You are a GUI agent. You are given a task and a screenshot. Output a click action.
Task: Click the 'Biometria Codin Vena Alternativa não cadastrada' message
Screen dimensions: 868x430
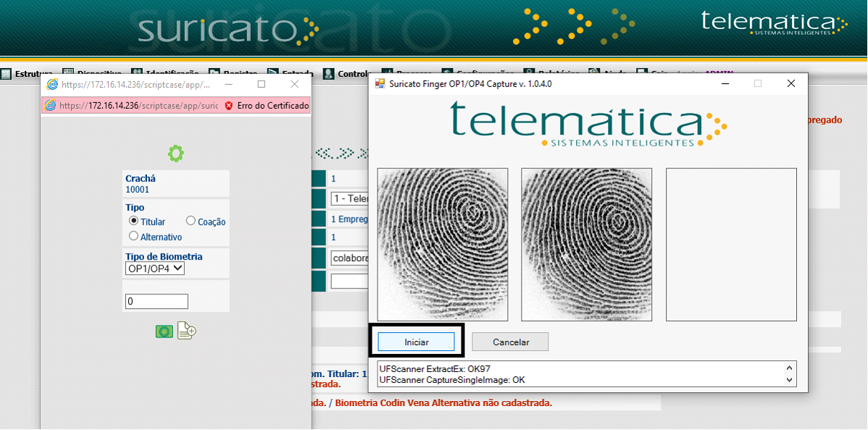(x=443, y=403)
